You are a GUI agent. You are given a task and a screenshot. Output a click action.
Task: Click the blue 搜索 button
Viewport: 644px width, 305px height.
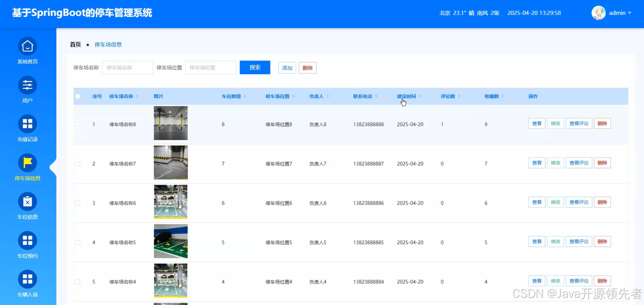click(x=255, y=68)
